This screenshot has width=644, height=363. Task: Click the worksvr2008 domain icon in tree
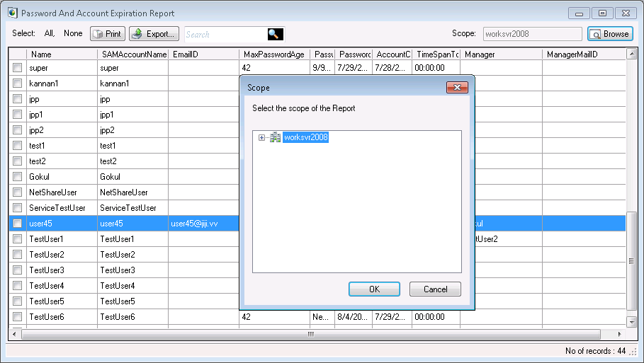275,137
